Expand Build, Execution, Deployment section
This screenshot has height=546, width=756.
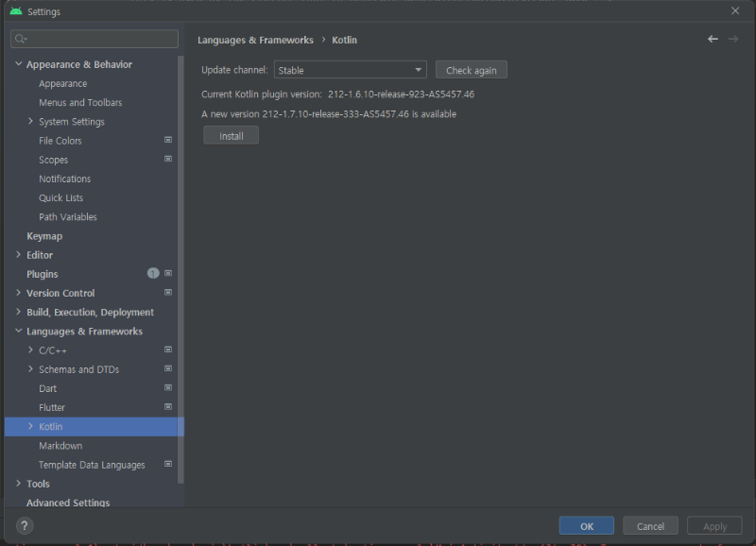(x=18, y=312)
